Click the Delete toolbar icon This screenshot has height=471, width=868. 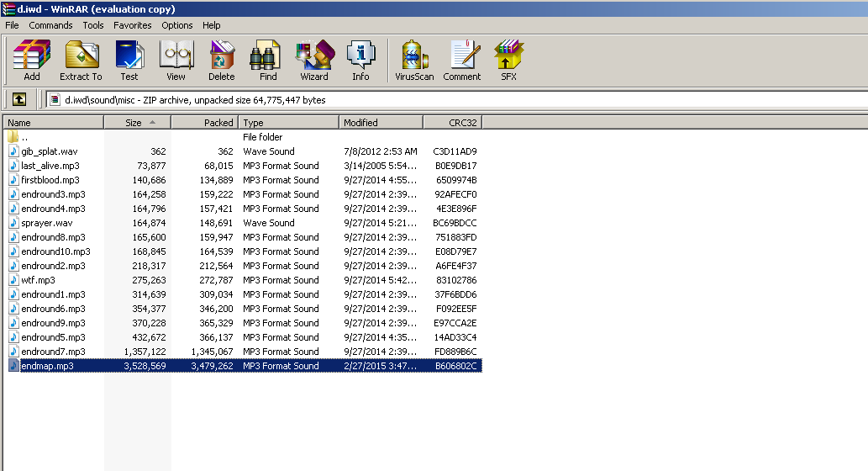(x=222, y=61)
